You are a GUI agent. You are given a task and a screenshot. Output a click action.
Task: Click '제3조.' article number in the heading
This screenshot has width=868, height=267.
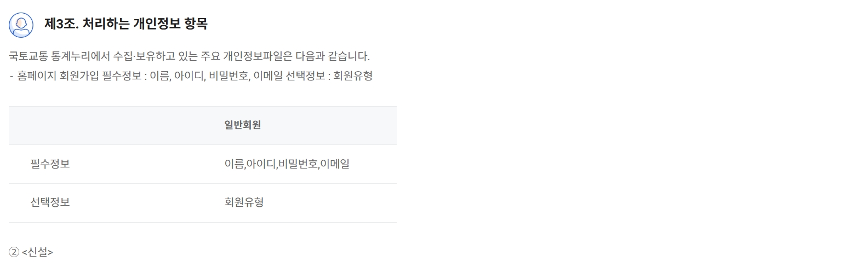(61, 24)
